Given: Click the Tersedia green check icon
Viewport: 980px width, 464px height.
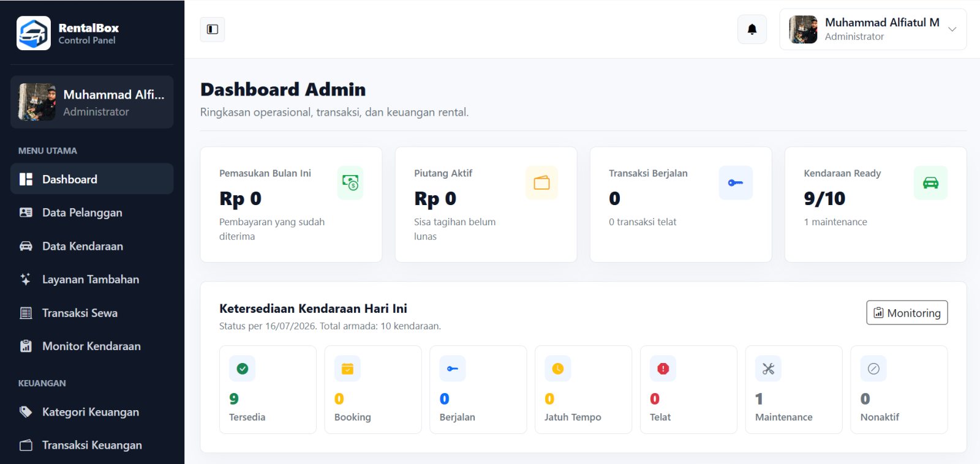Looking at the screenshot, I should (x=243, y=369).
